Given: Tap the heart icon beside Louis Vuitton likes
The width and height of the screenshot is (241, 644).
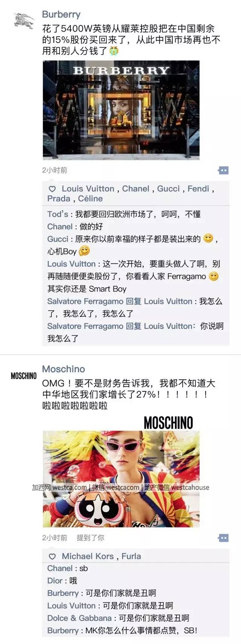Looking at the screenshot, I should point(52,189).
